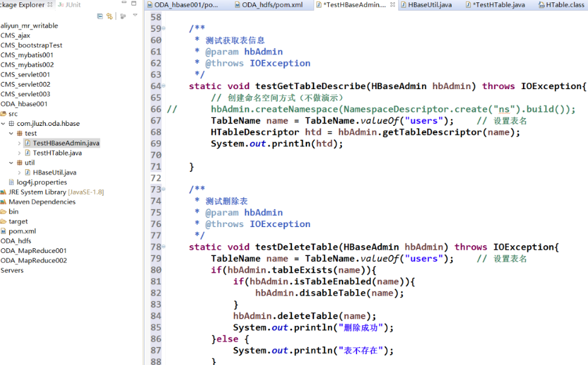Collapse the com.jluzh.oda.hbase package
The height and width of the screenshot is (365, 588).
tap(4, 123)
